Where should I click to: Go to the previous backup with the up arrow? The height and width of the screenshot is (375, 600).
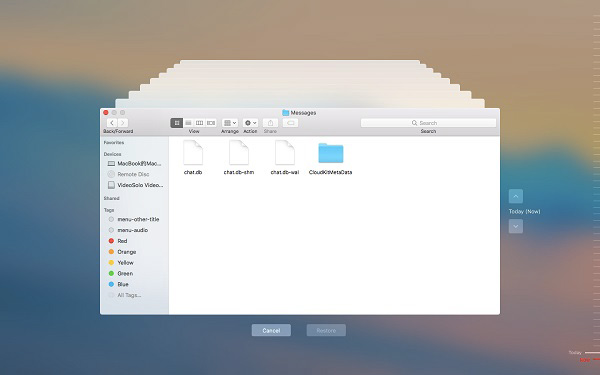pyautogui.click(x=516, y=196)
